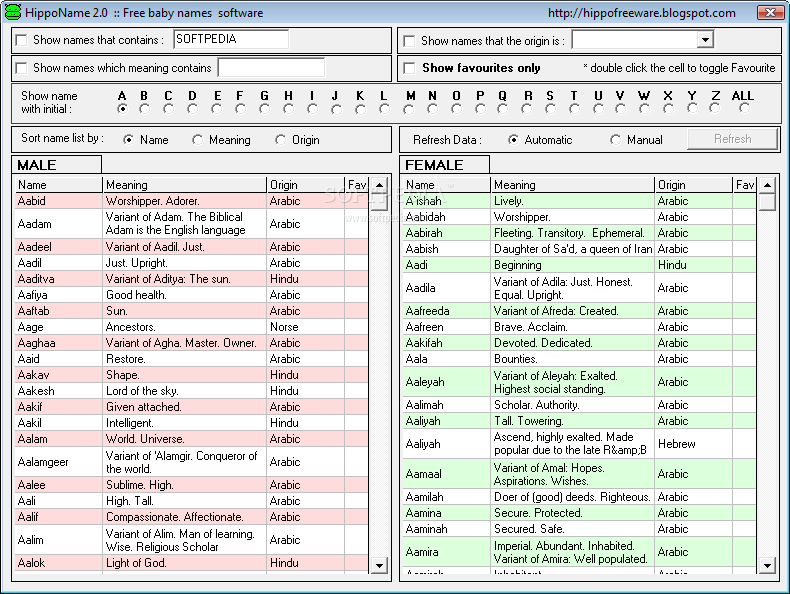
Task: Select female name 'Aaminah'
Action: (446, 529)
